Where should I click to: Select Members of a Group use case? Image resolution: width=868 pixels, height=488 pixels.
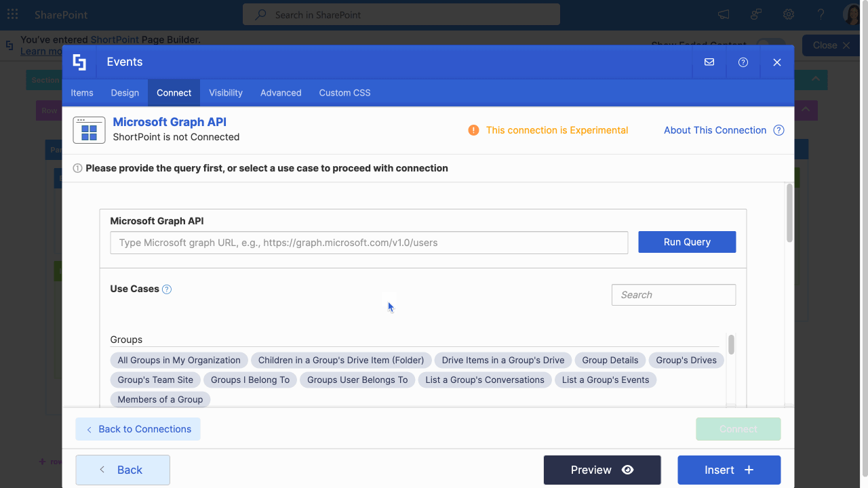[160, 399]
